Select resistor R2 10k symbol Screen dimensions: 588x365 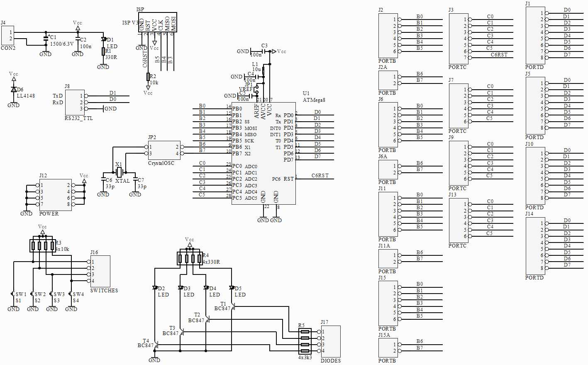pyautogui.click(x=148, y=77)
